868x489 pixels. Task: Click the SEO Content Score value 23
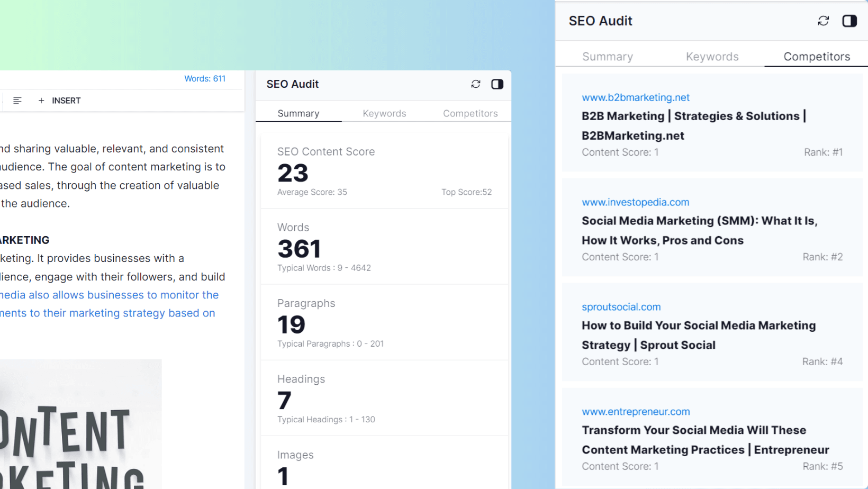pyautogui.click(x=293, y=173)
